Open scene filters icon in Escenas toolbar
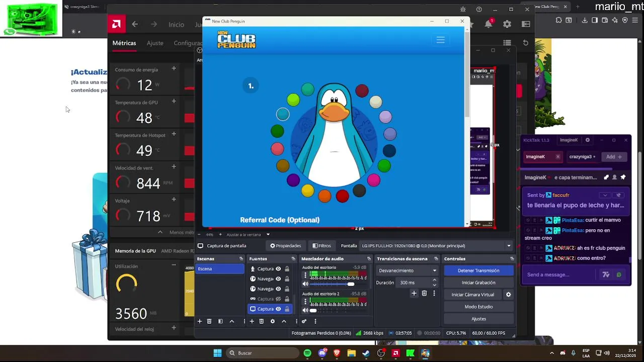This screenshot has width=644, height=362. point(220,321)
